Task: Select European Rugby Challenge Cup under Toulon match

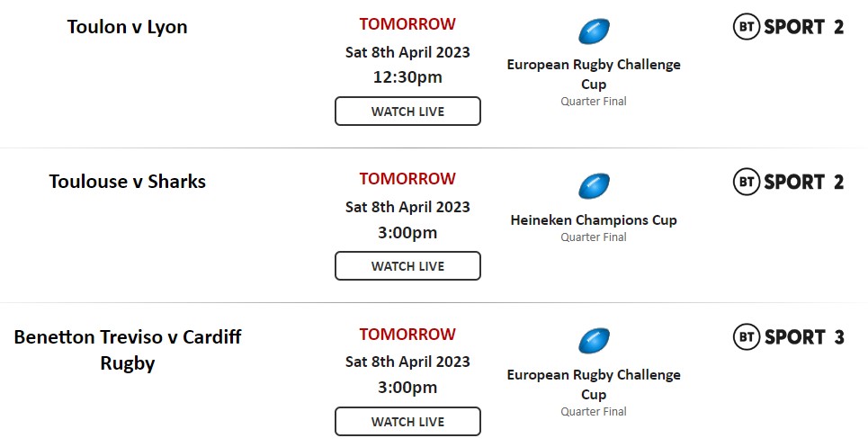Action: [x=594, y=74]
